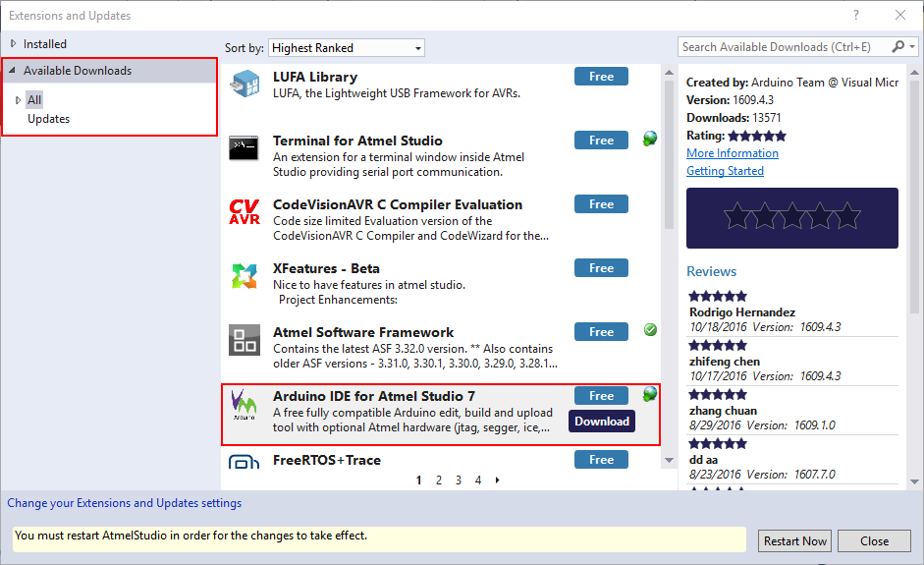Click Free button for FreeRTOS+Trace
This screenshot has width=924, height=565.
601,460
